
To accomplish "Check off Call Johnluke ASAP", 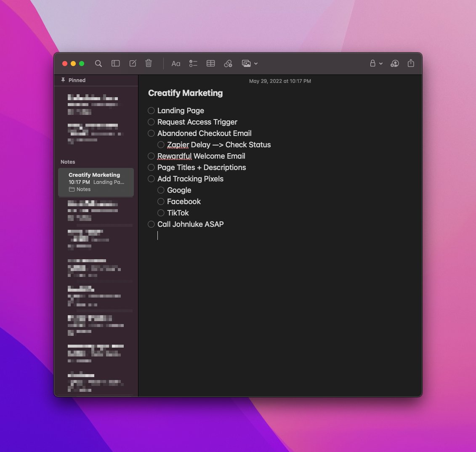I will pyautogui.click(x=151, y=224).
